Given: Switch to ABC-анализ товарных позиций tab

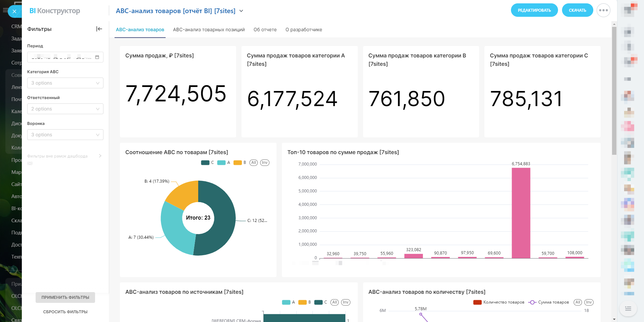Looking at the screenshot, I should click(209, 30).
